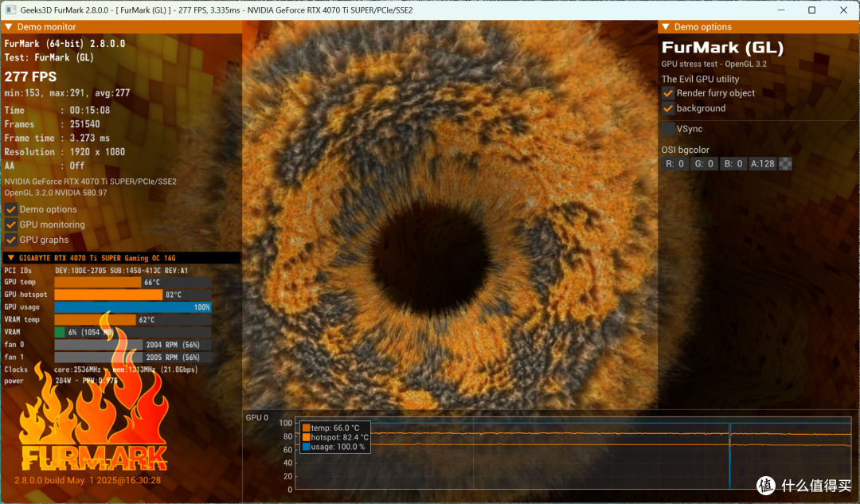
Task: Click the Clocks core:2536MHz line
Action: click(x=101, y=369)
